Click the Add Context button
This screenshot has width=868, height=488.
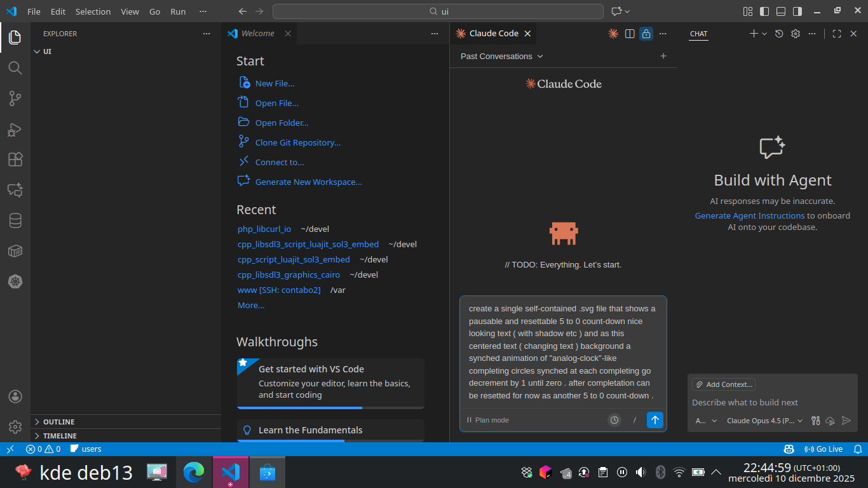point(724,384)
